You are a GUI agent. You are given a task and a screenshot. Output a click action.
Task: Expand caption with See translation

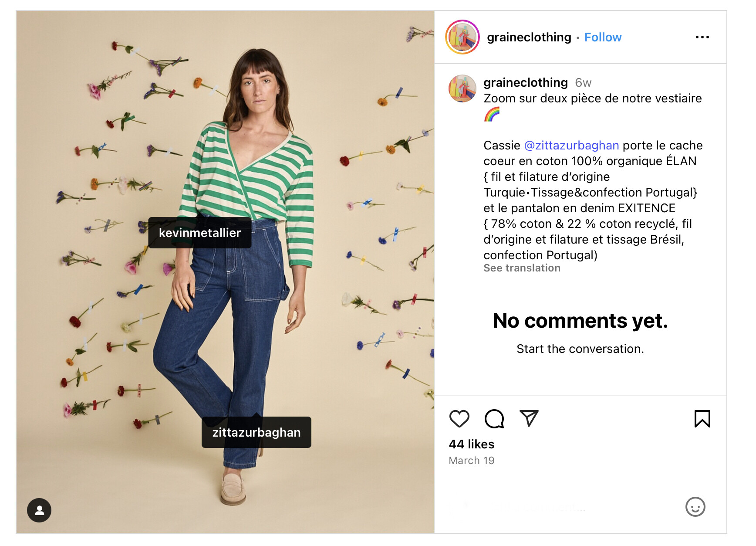pos(522,268)
